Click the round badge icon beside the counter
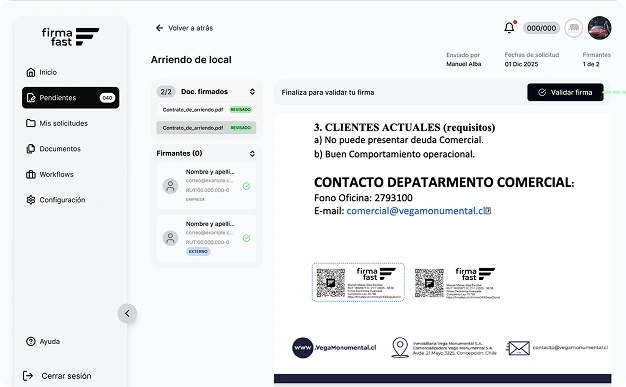 (x=574, y=28)
